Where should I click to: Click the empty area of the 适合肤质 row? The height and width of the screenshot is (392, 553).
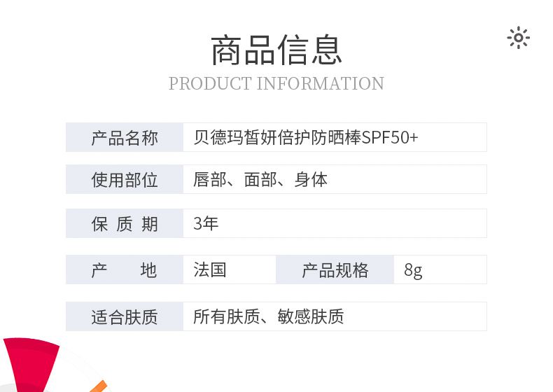[416, 316]
